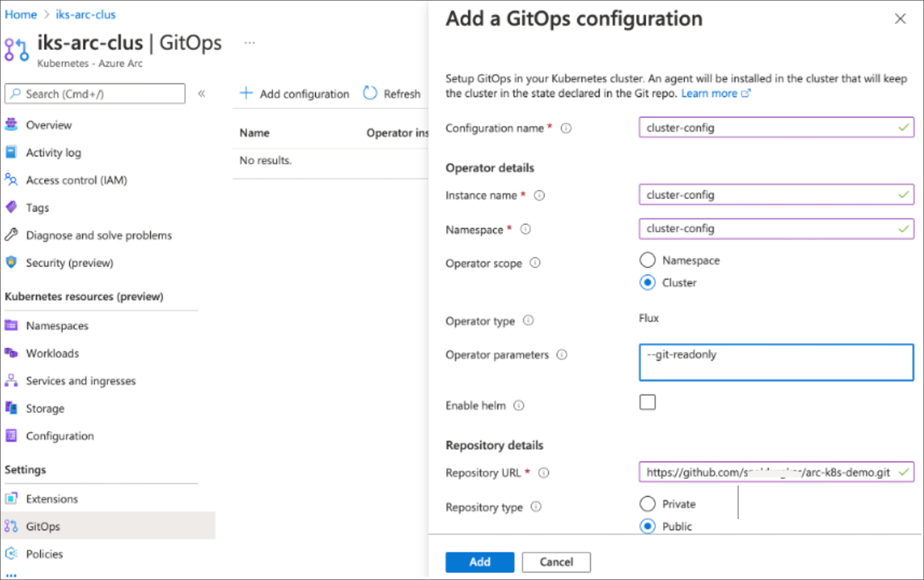Click the cluster-config Namespace validation field

776,229
